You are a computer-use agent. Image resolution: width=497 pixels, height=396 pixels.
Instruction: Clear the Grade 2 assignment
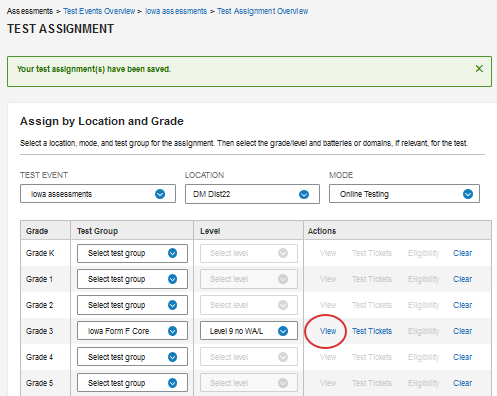point(462,305)
